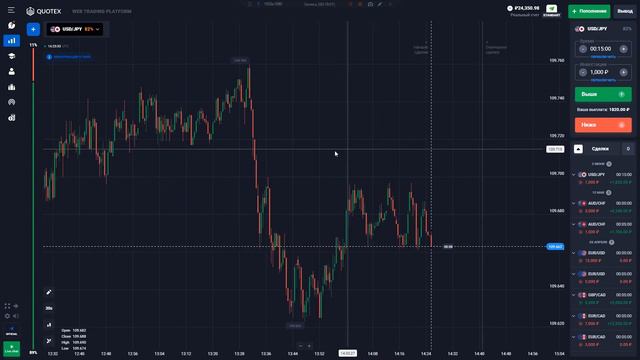Click the Quotex logo
640x360 pixels.
click(x=44, y=11)
